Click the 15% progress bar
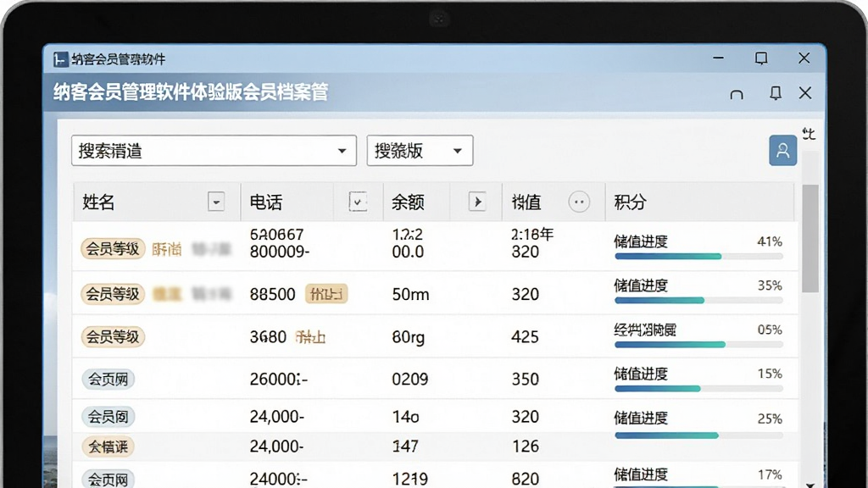 [698, 389]
